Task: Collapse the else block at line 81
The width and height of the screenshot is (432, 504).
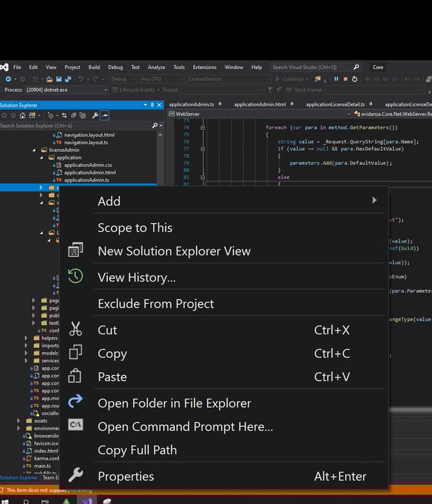Action: (202, 177)
